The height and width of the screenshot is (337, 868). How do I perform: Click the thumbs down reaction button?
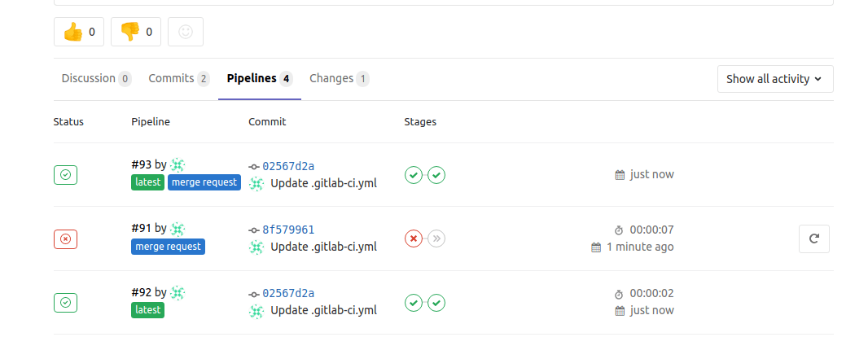point(135,32)
